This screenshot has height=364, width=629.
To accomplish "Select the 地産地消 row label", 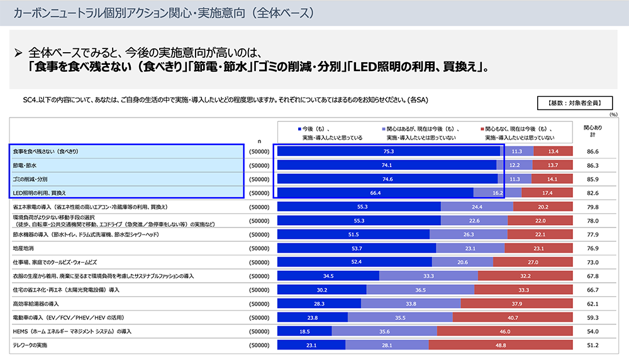I will point(23,248).
